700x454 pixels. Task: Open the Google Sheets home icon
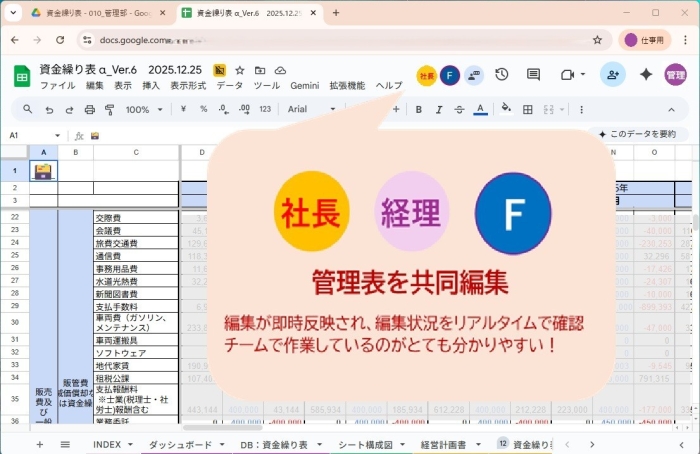22,77
